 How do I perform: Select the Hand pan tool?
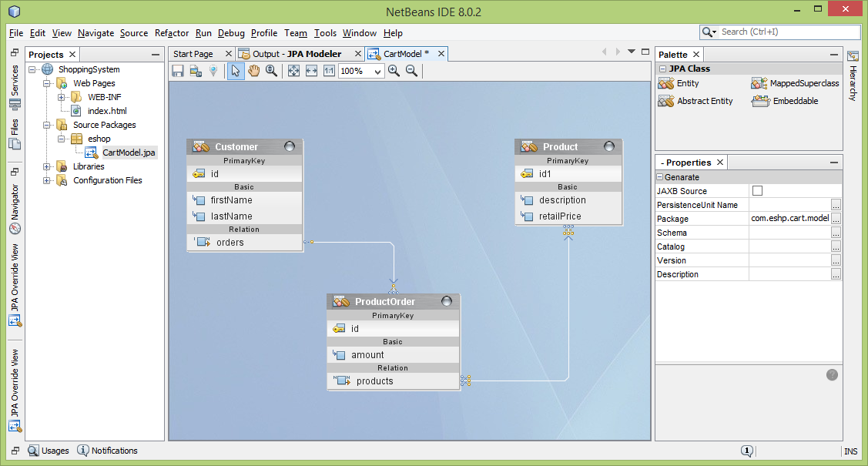253,71
